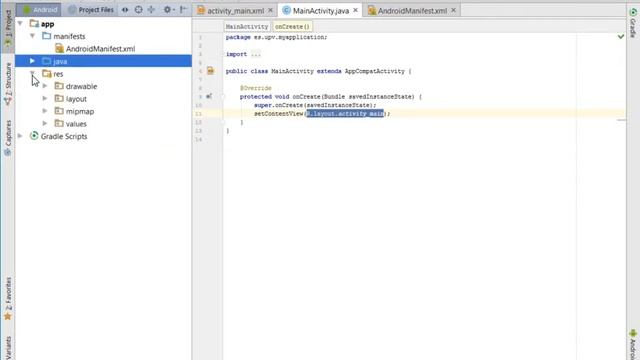Open the project panel gear settings menu
This screenshot has height=360, width=640.
(168, 9)
